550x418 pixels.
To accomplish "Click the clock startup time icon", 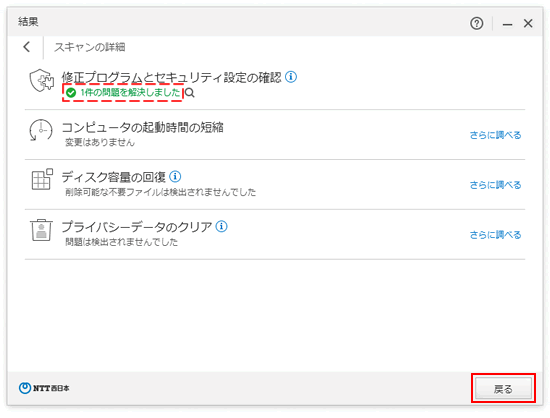I will tap(41, 130).
